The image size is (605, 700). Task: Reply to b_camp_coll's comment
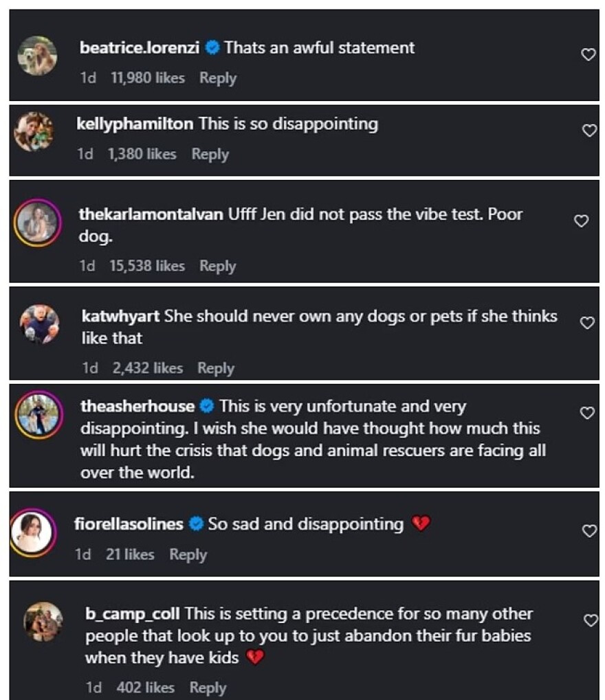tap(208, 687)
